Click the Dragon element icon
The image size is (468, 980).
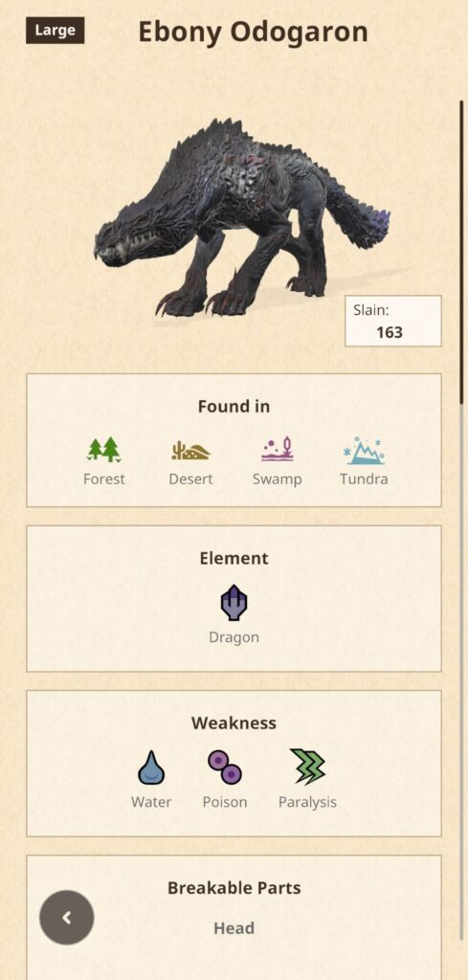click(234, 603)
